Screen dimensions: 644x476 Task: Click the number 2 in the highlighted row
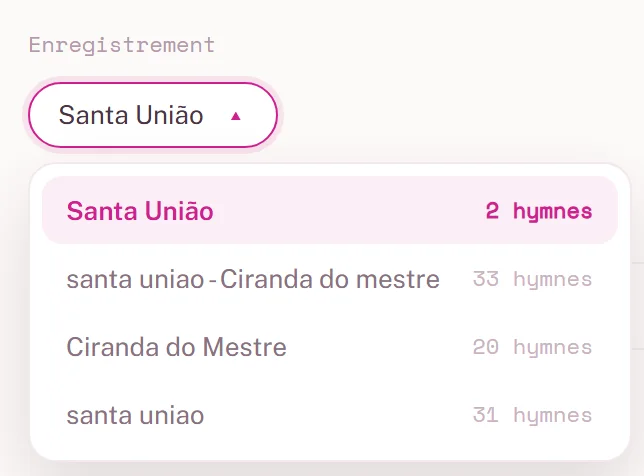(492, 211)
